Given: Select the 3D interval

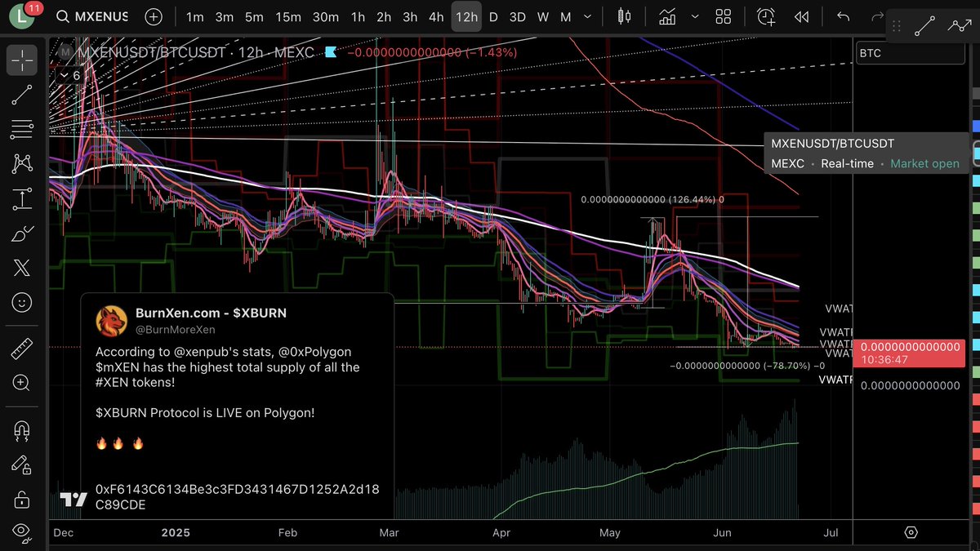Looking at the screenshot, I should [x=517, y=16].
